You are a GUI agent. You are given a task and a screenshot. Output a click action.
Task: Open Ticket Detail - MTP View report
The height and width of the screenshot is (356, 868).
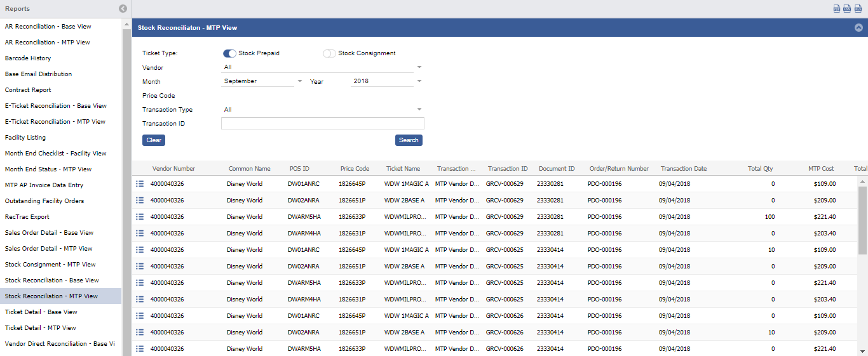(x=41, y=328)
